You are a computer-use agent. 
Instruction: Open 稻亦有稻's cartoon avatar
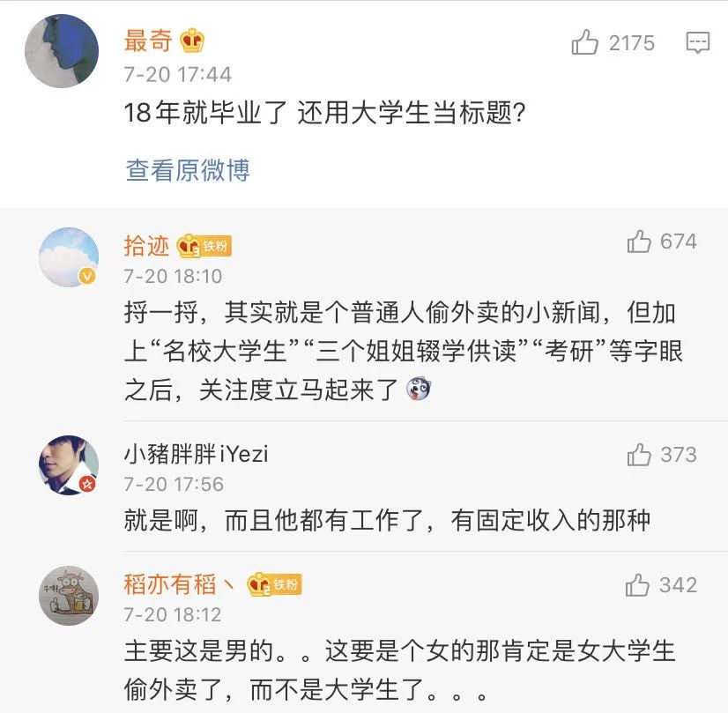68,596
